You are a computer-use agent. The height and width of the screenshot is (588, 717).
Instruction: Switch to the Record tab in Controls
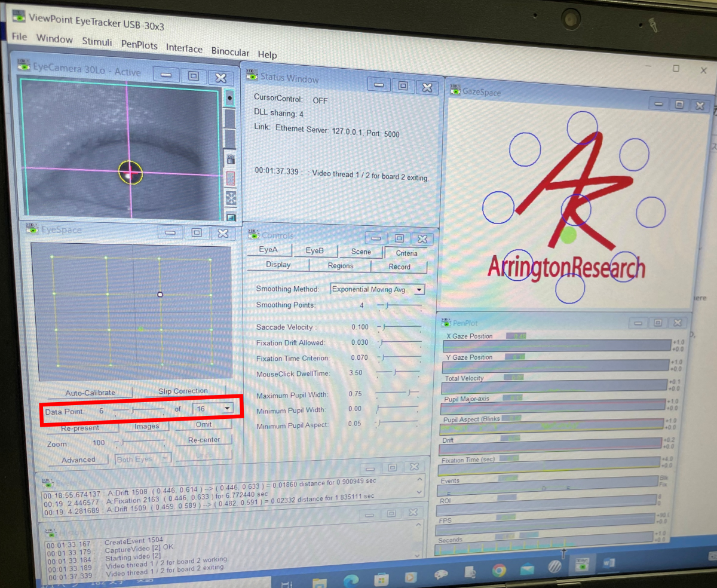[x=400, y=267]
